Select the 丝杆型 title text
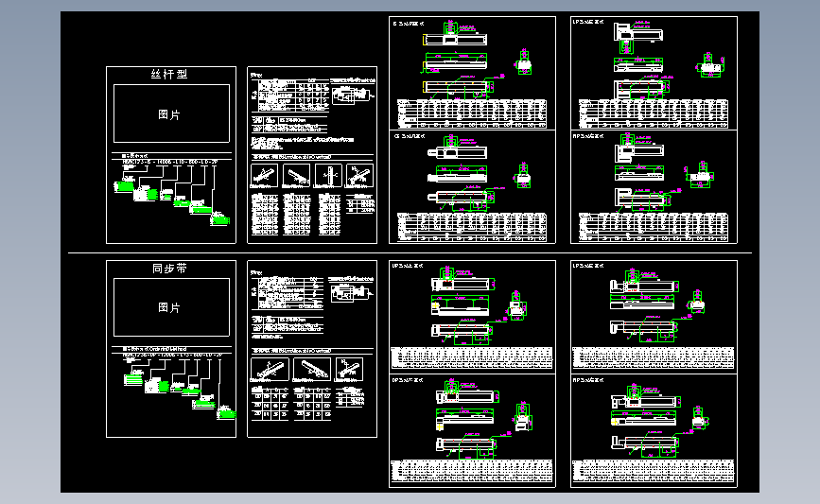Screen dimensions: 820x504 point(169,75)
